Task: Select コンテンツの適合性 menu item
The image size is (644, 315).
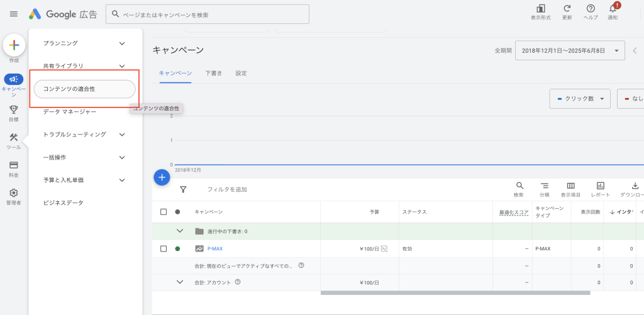Action: coord(84,89)
